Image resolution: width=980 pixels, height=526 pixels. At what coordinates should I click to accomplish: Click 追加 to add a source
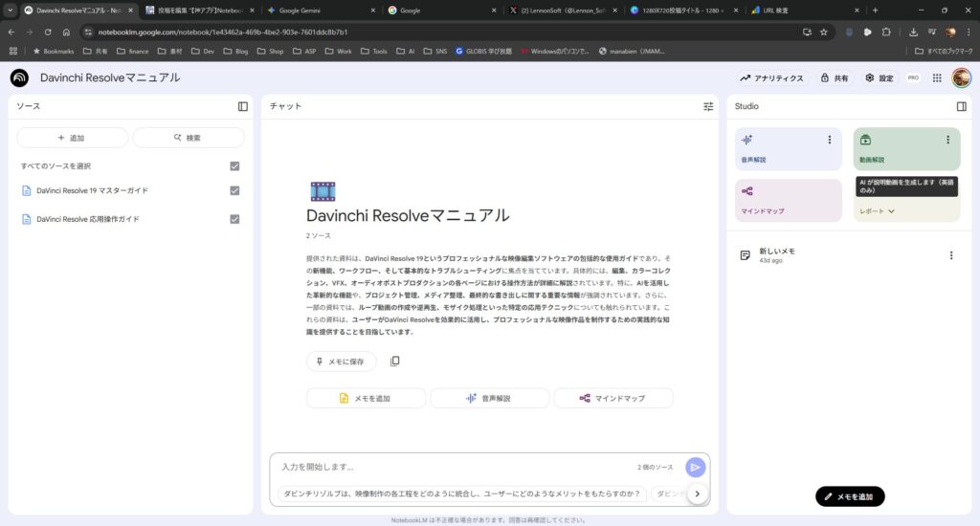73,138
